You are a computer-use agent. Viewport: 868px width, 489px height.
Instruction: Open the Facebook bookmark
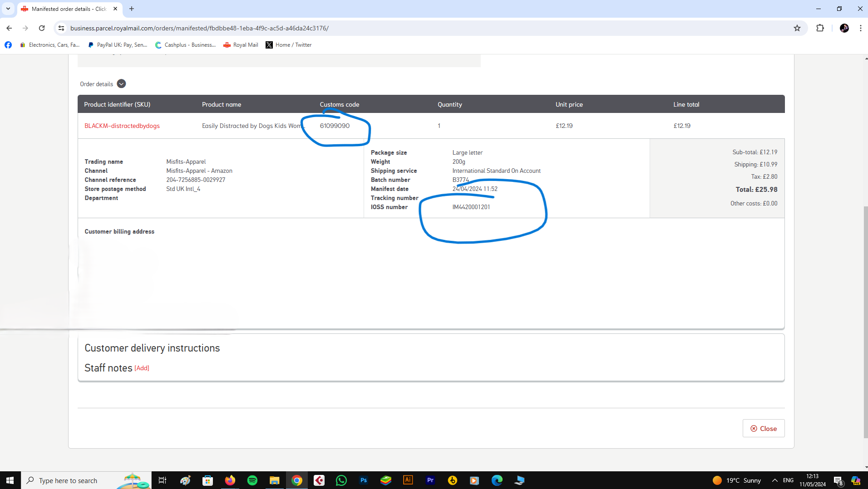8,45
